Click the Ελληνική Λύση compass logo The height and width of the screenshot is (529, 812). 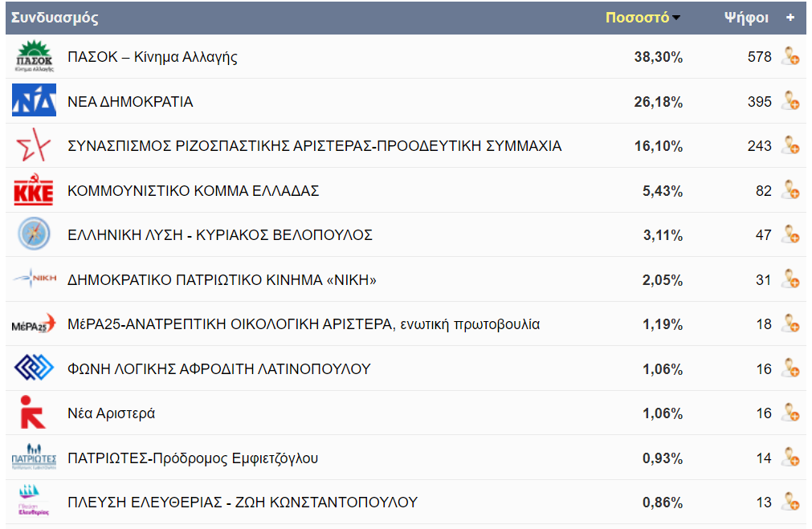click(x=33, y=234)
